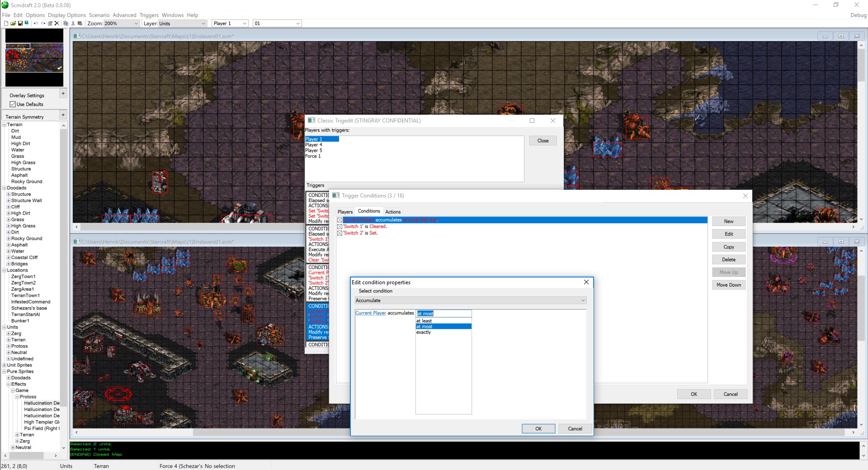Toggle checkbox for 'Switch 1' is Cleared condition
This screenshot has height=470, width=868.
pos(340,227)
